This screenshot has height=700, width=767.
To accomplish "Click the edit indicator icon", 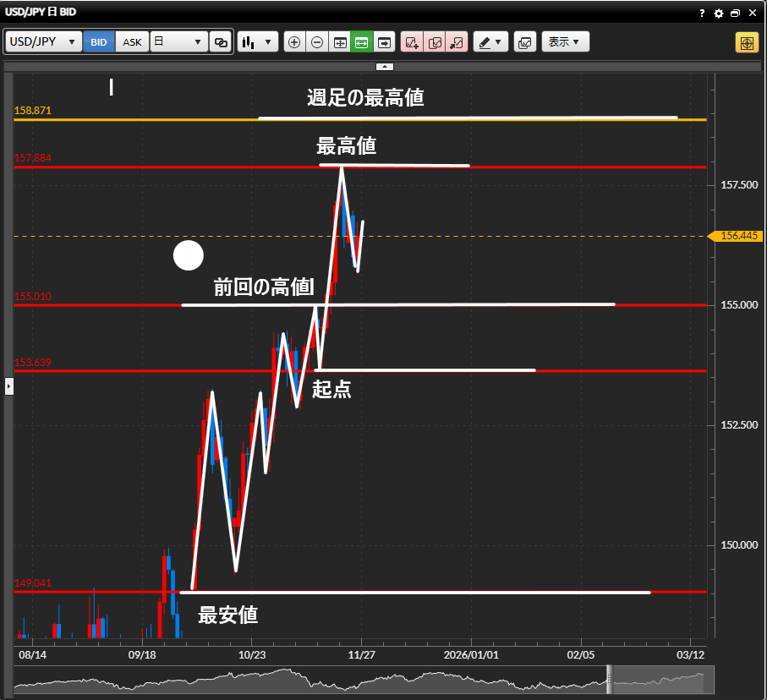I will click(435, 42).
